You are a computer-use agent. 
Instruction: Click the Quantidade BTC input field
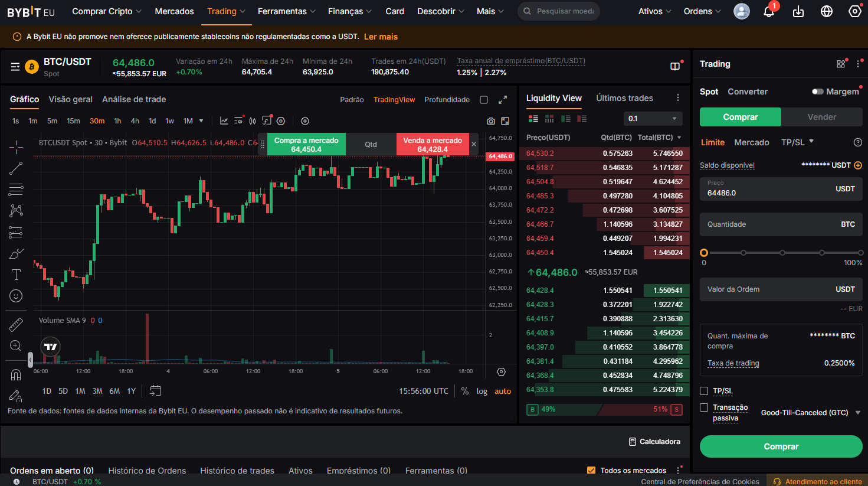pos(781,224)
